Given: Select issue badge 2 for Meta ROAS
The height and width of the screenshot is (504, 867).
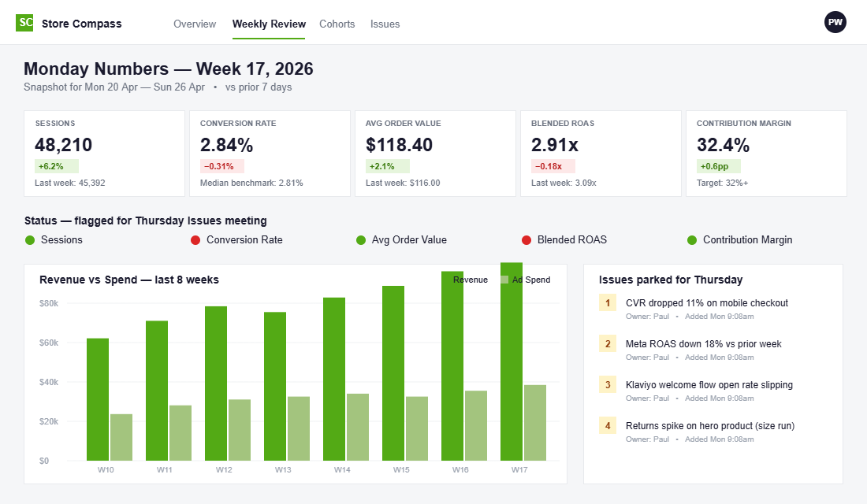Looking at the screenshot, I should [607, 343].
